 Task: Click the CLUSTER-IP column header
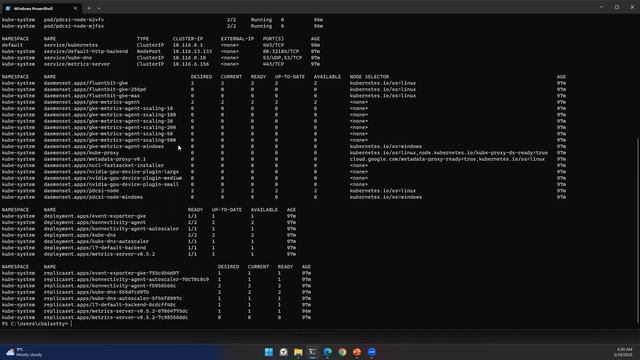(188, 39)
